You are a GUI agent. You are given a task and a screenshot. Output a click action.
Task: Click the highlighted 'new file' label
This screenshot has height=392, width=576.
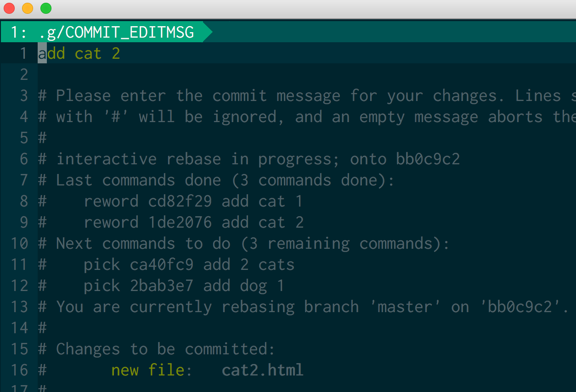(147, 370)
